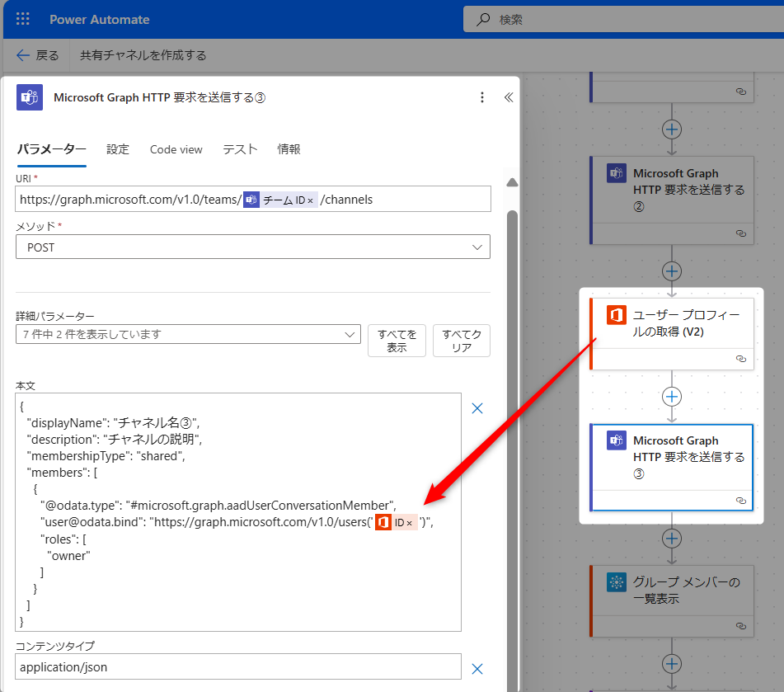The height and width of the screenshot is (692, 784).
Task: Click Teams icon on the ③ action card
Action: click(617, 440)
